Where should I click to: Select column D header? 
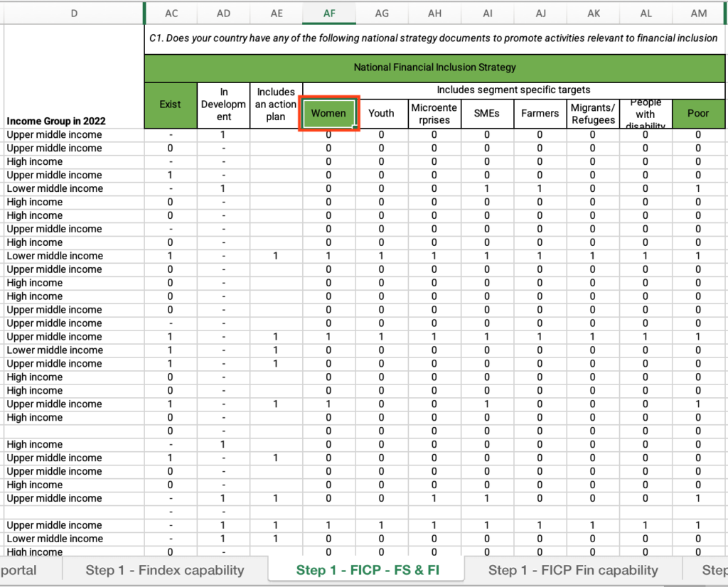[x=74, y=14]
